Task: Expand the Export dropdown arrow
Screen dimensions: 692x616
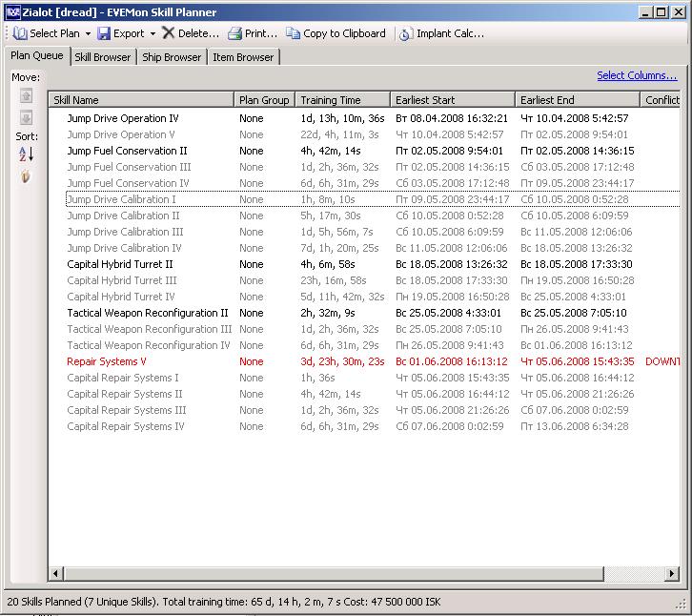Action: (153, 34)
